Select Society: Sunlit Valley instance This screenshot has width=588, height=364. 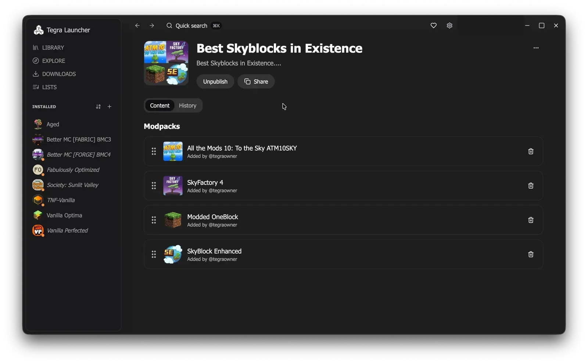coord(65,185)
